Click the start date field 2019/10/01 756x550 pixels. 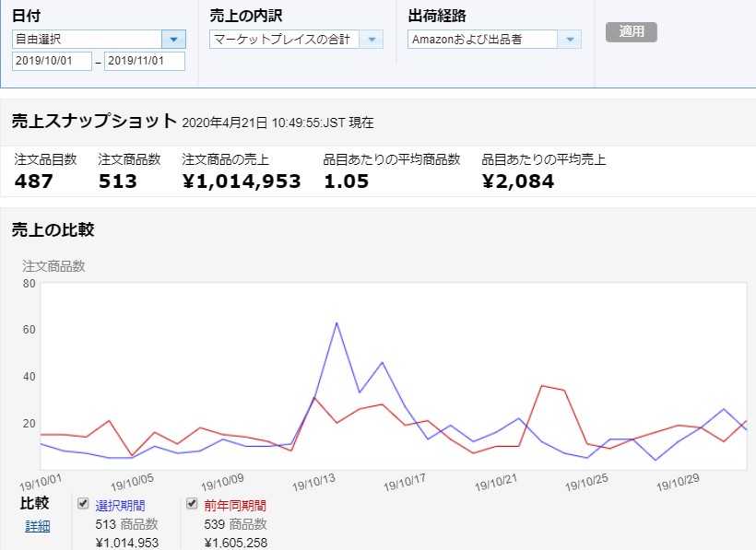coord(52,61)
